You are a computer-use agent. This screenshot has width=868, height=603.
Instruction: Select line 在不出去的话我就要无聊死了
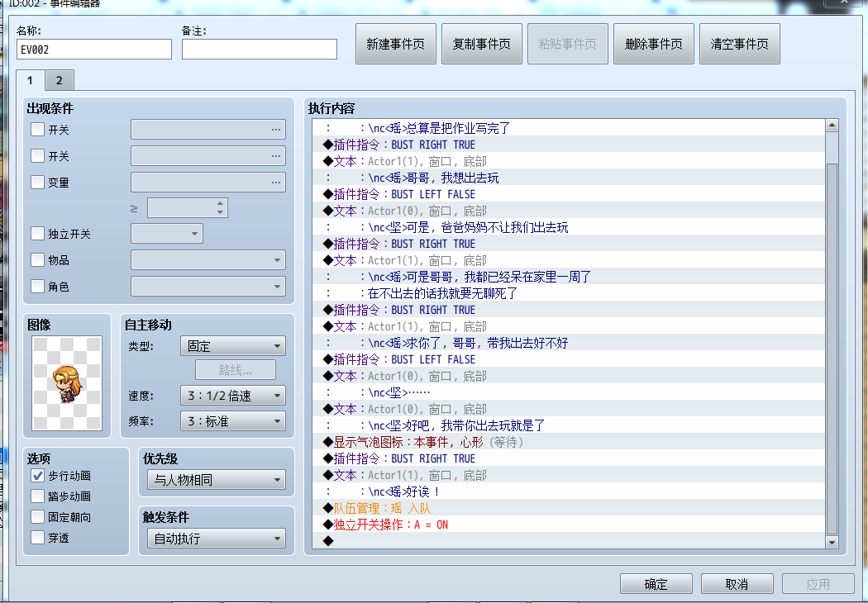click(x=569, y=293)
